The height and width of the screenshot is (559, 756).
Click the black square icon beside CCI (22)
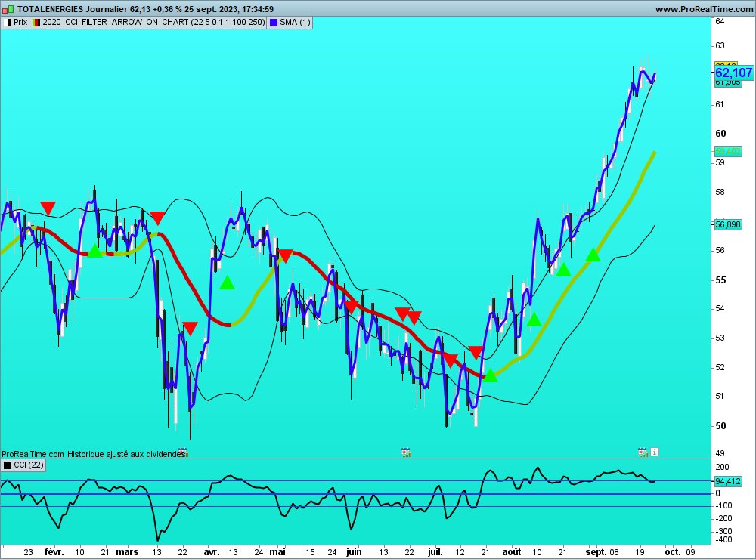8,465
